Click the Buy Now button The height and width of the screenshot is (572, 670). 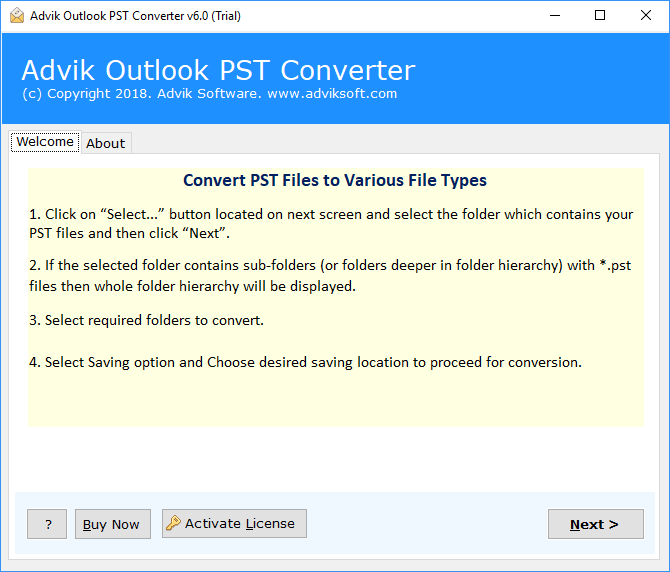pyautogui.click(x=113, y=524)
